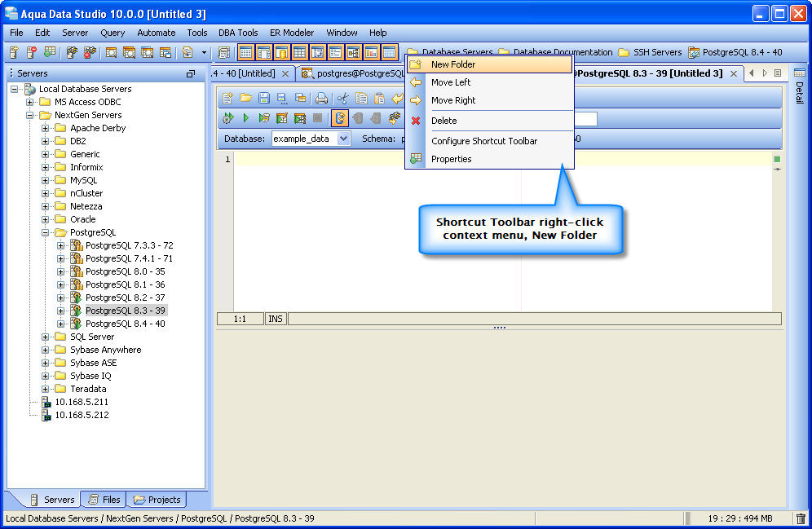Choose Configure Shortcut Toolbar menu entry
Screen dimensions: 812x529
click(x=489, y=141)
